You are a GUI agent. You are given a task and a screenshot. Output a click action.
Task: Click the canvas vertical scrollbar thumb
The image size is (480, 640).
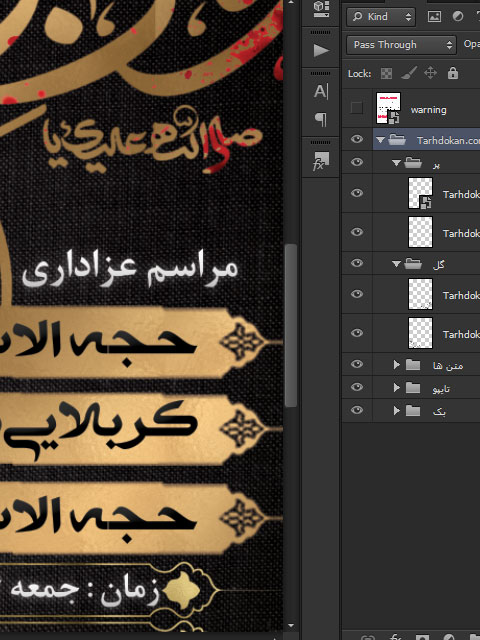[x=291, y=325]
